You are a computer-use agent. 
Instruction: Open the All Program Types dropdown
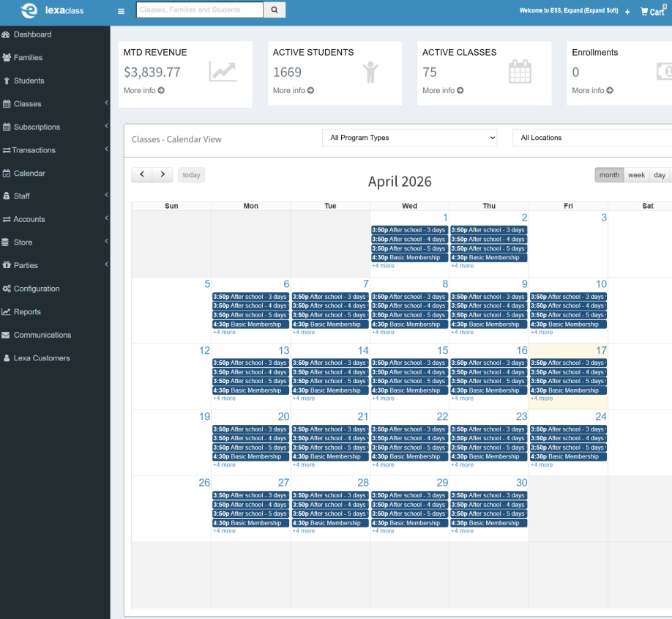(x=409, y=138)
